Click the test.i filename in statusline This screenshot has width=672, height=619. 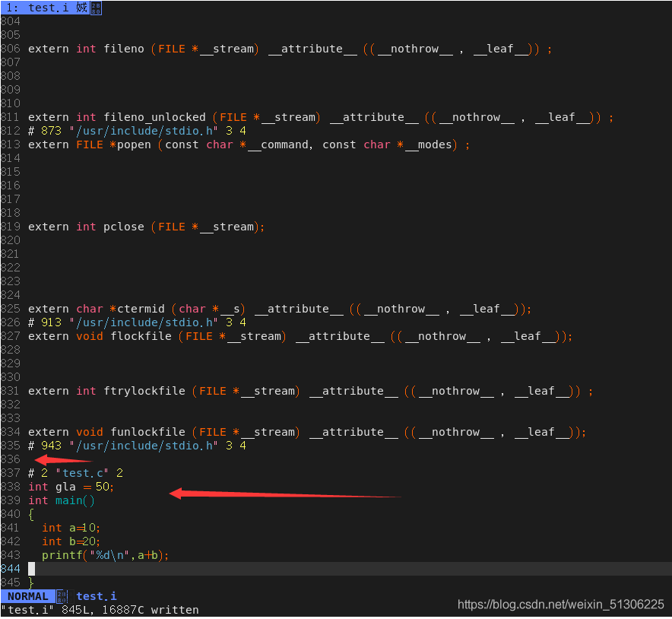tap(97, 596)
